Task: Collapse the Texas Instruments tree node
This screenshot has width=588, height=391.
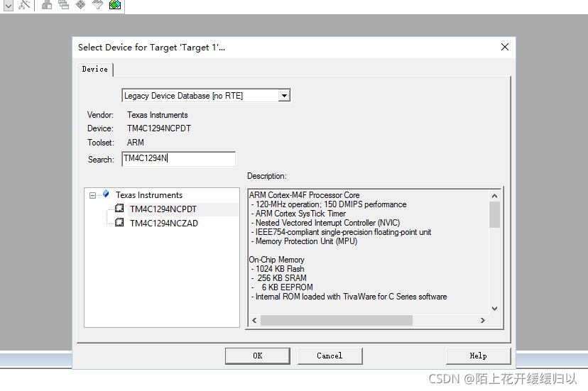Action: coord(92,195)
